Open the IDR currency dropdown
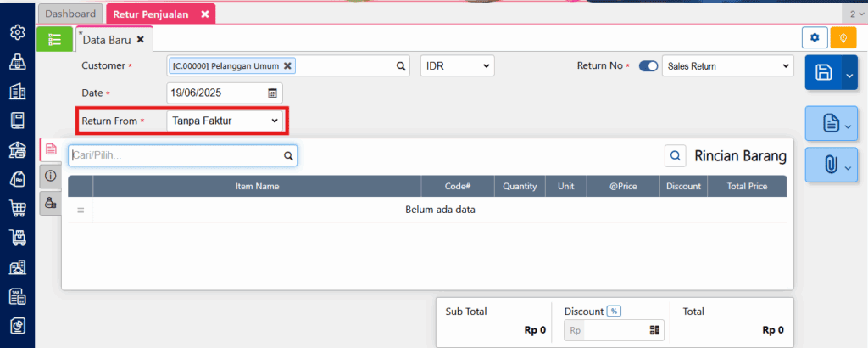The width and height of the screenshot is (868, 348). click(x=457, y=65)
